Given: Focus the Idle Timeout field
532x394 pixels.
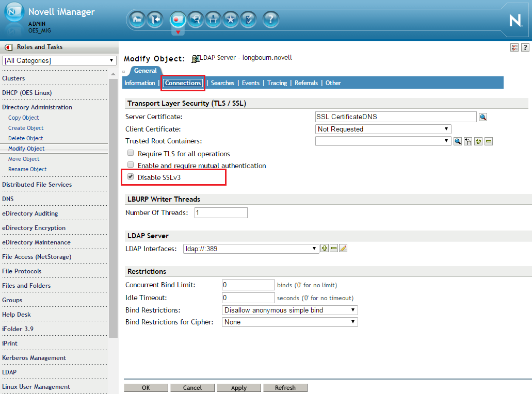Looking at the screenshot, I should 248,298.
